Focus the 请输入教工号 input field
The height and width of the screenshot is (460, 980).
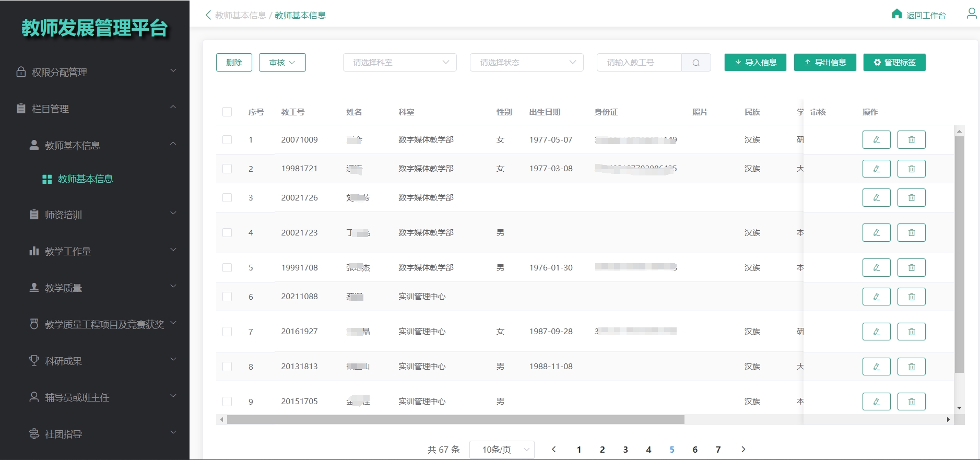[x=639, y=63]
